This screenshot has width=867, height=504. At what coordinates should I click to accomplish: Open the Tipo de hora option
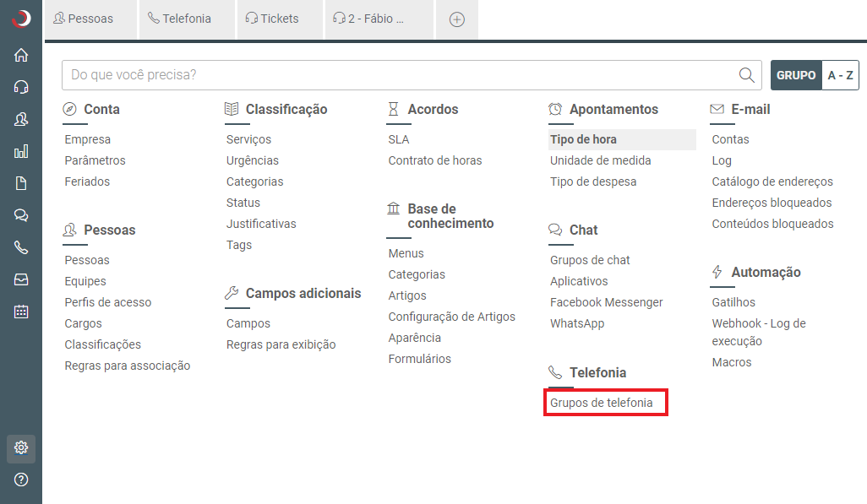pos(583,139)
